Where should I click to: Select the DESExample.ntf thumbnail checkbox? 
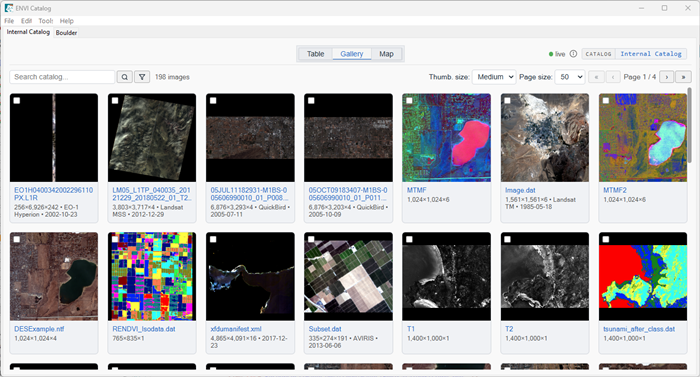17,239
